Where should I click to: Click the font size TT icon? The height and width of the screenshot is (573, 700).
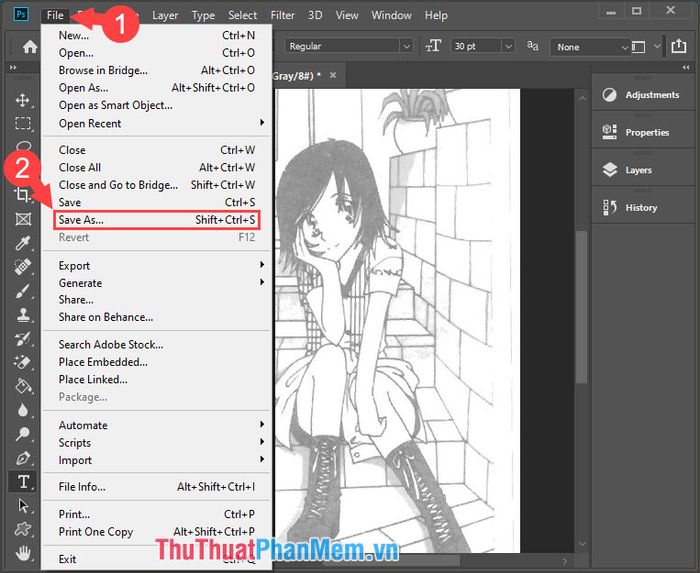point(433,46)
